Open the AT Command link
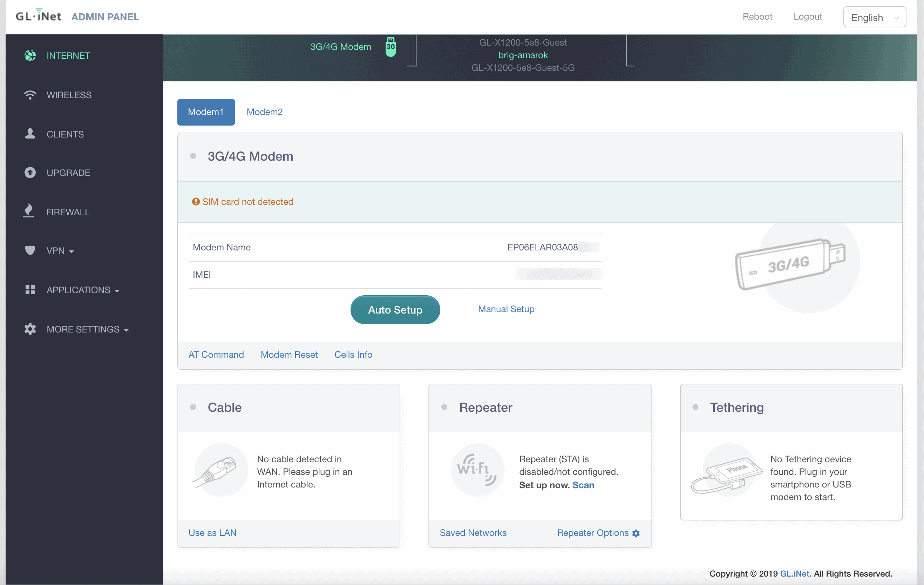924x585 pixels. pos(216,355)
